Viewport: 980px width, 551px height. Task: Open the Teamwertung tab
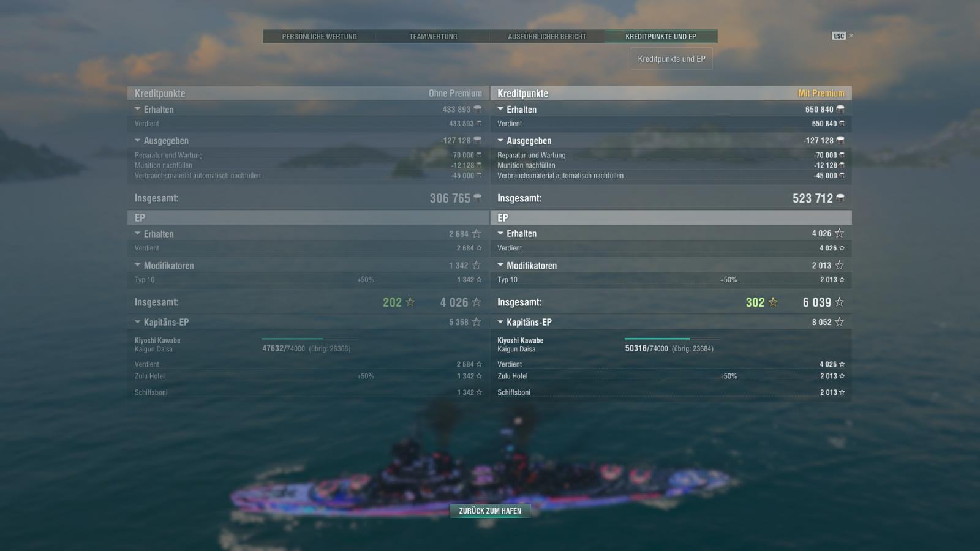tap(433, 37)
